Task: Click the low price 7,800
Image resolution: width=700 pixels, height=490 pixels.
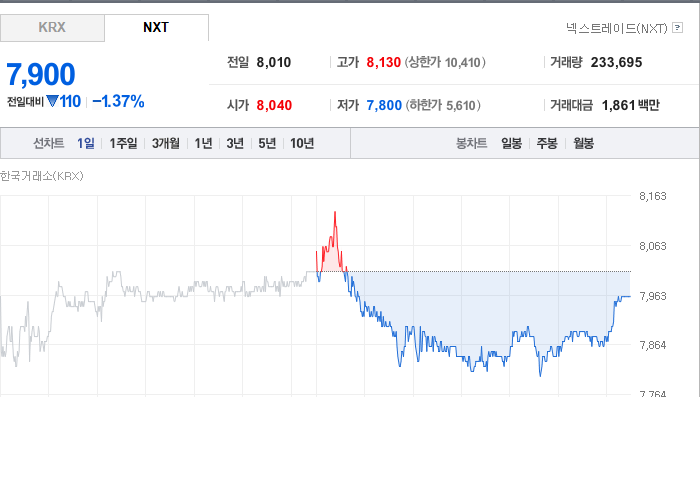Action: point(384,105)
